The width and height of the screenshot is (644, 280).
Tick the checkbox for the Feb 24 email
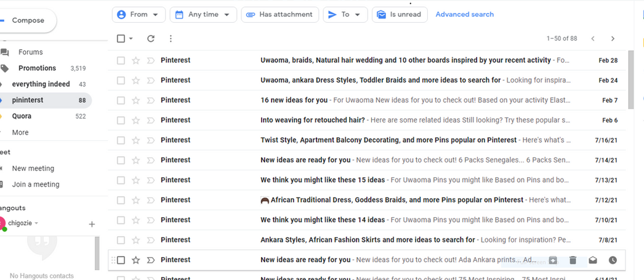pyautogui.click(x=121, y=81)
